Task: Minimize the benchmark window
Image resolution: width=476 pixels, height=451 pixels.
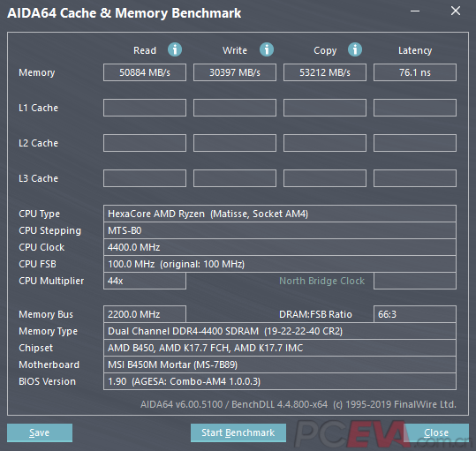Action: coord(415,11)
